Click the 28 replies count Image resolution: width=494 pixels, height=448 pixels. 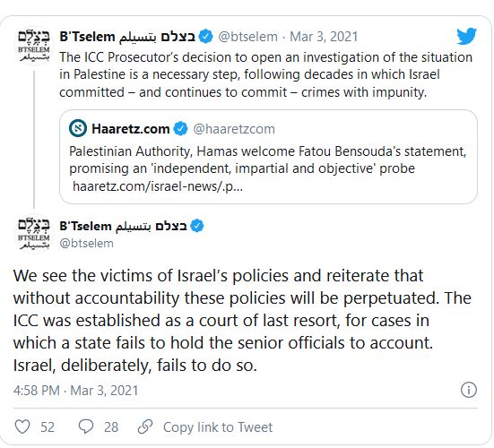pos(111,427)
